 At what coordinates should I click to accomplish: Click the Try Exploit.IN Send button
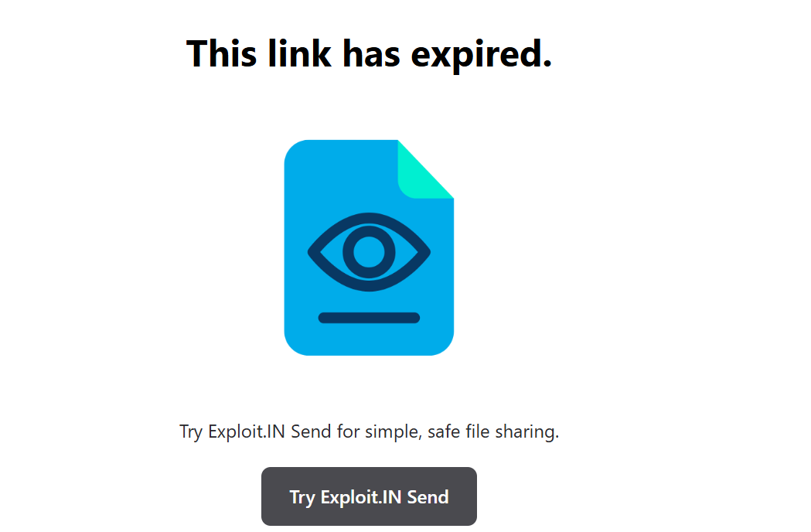click(x=369, y=496)
